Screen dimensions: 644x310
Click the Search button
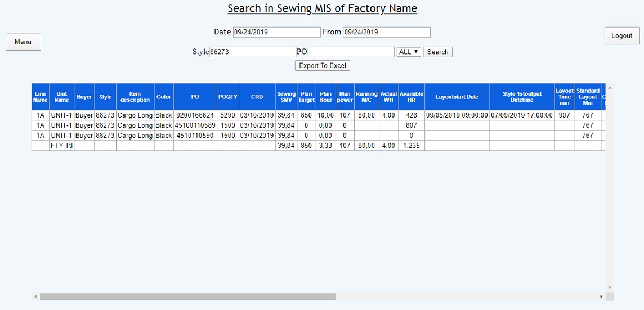click(437, 52)
